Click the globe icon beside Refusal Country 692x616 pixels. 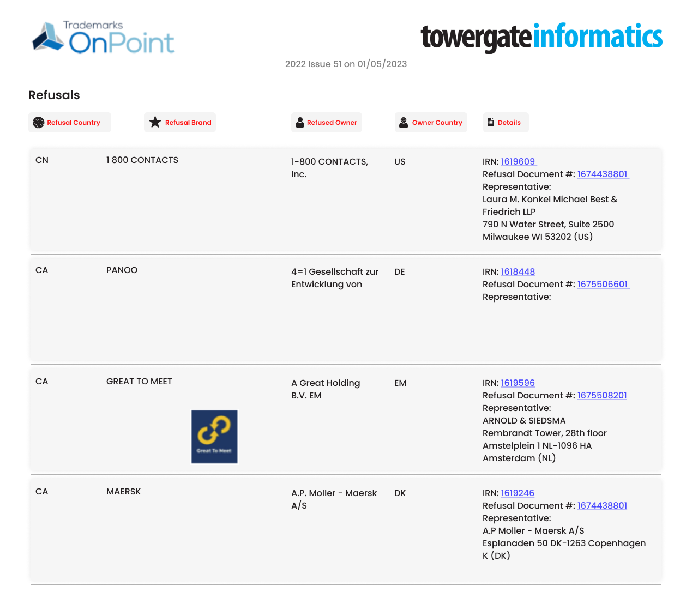tap(38, 123)
